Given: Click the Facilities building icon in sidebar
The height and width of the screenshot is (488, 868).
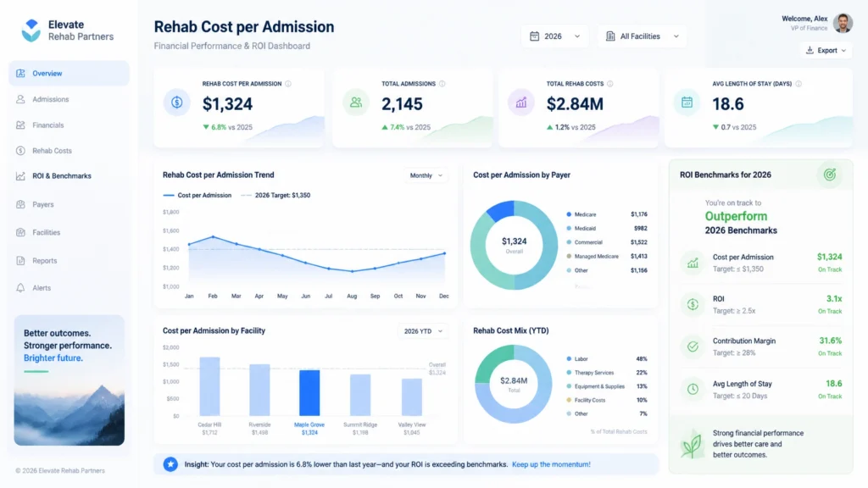Looking at the screenshot, I should [20, 232].
